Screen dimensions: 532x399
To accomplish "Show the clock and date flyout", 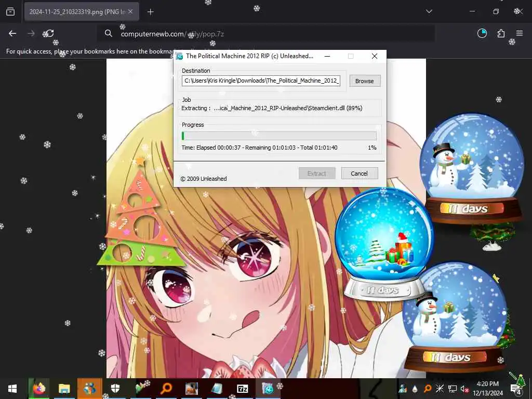I will [x=487, y=389].
